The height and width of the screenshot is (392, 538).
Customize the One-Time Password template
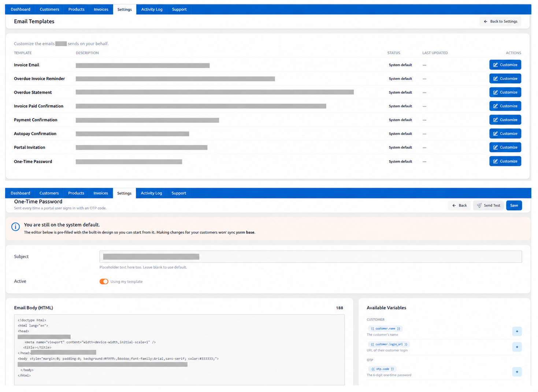505,161
